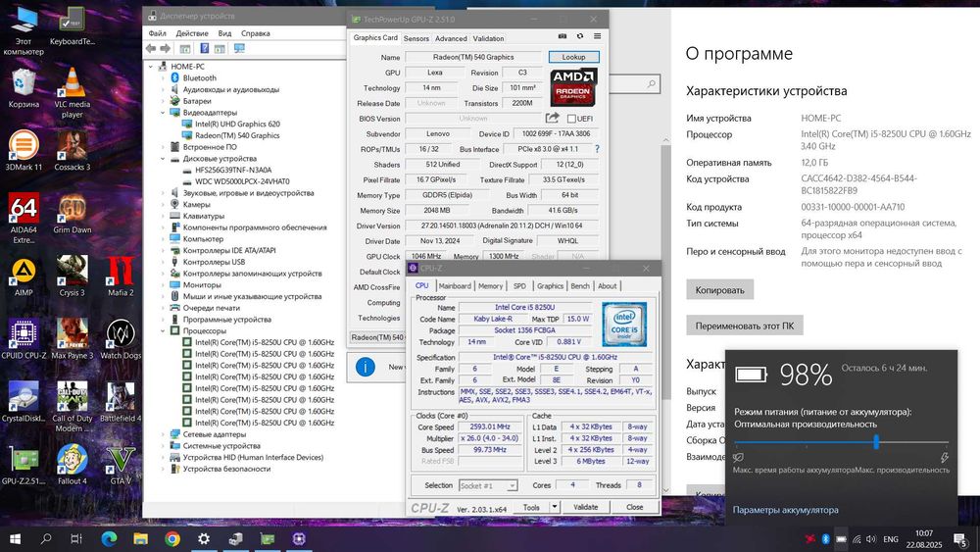Open the Корзина recycle bin icon
This screenshot has height=552, width=980.
tap(24, 88)
